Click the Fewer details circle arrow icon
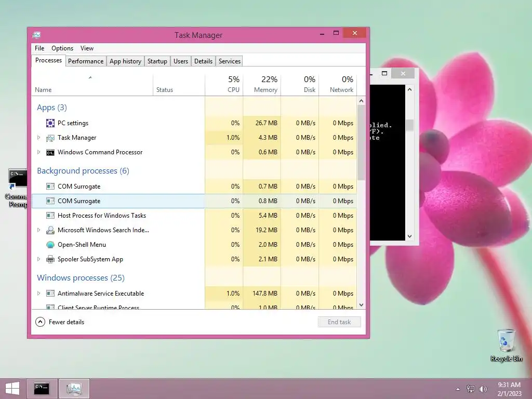532x399 pixels. coord(40,322)
